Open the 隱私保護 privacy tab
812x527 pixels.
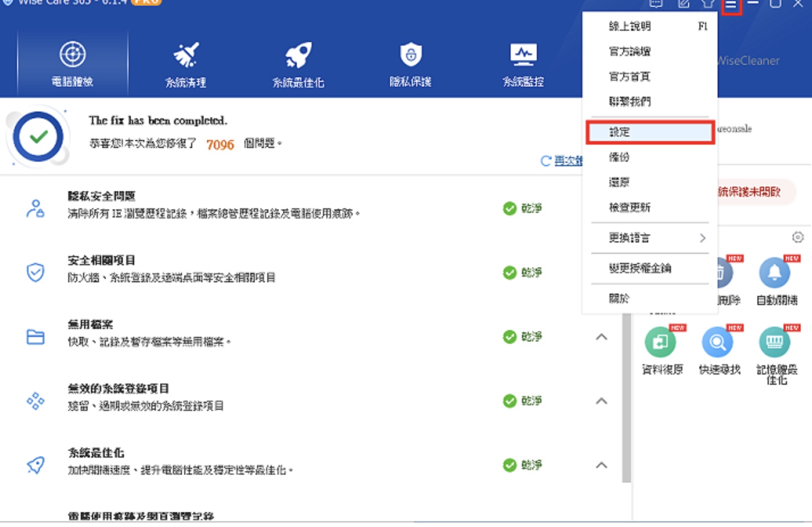[411, 64]
